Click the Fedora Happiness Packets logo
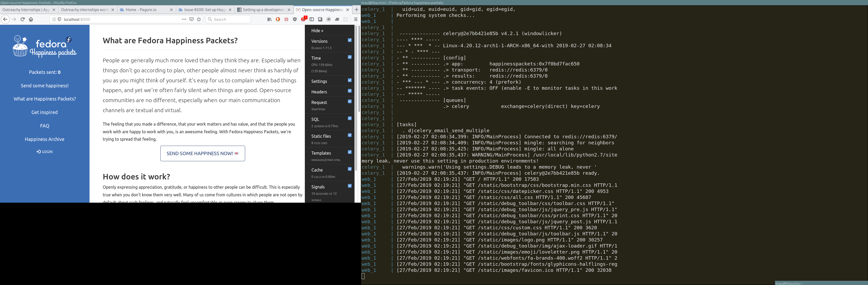The image size is (868, 285). click(x=45, y=46)
